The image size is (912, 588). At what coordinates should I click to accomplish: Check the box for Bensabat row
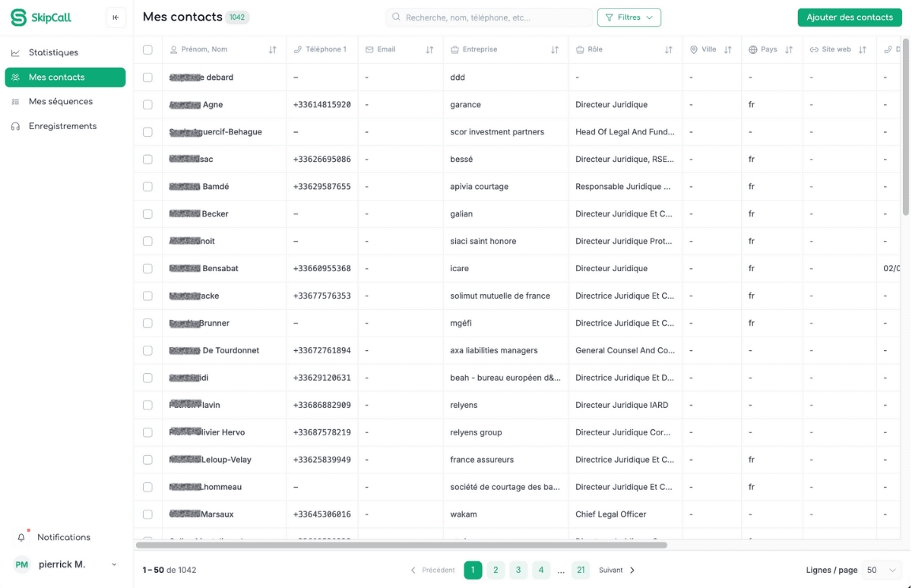click(147, 269)
